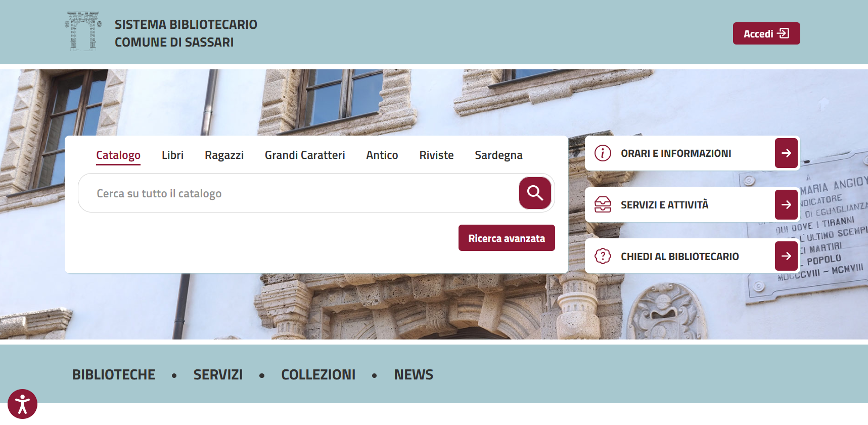This screenshot has height=425, width=868.
Task: Go to the News section
Action: click(413, 375)
